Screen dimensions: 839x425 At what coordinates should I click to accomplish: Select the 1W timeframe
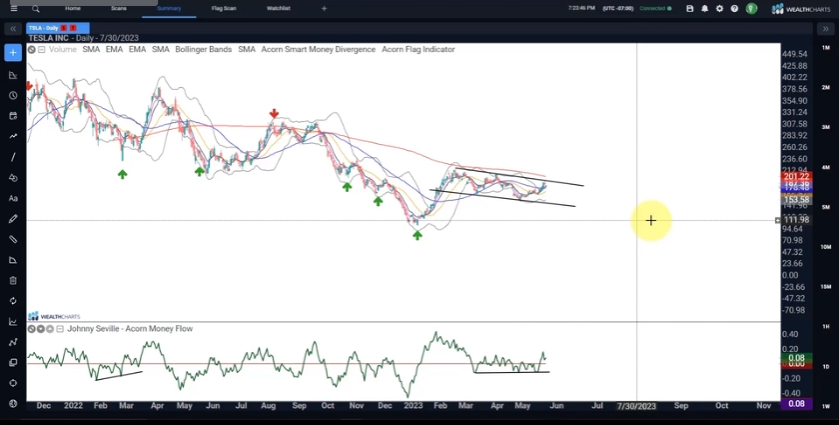pos(826,406)
